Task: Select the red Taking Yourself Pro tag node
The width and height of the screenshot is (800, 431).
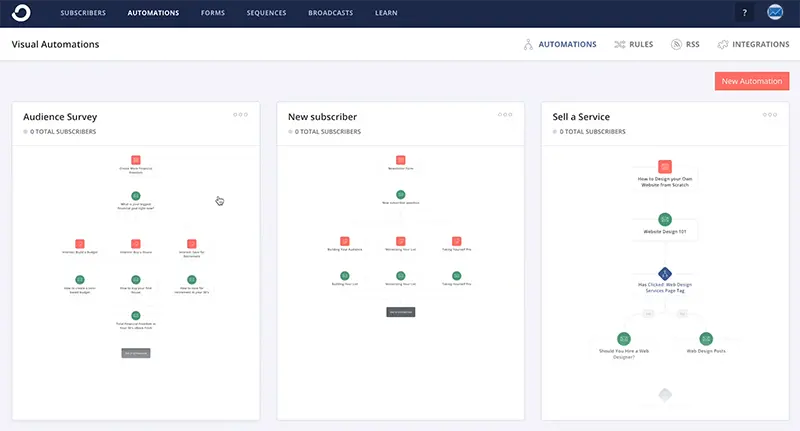Action: click(457, 241)
